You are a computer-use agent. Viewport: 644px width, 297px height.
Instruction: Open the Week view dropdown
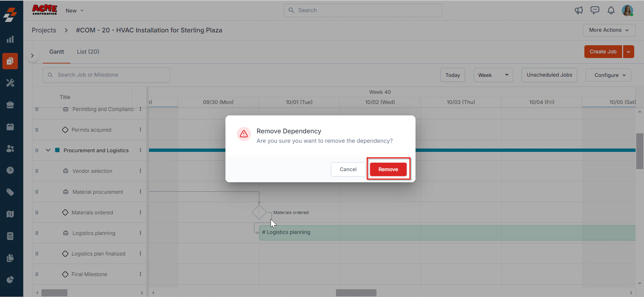click(x=493, y=75)
